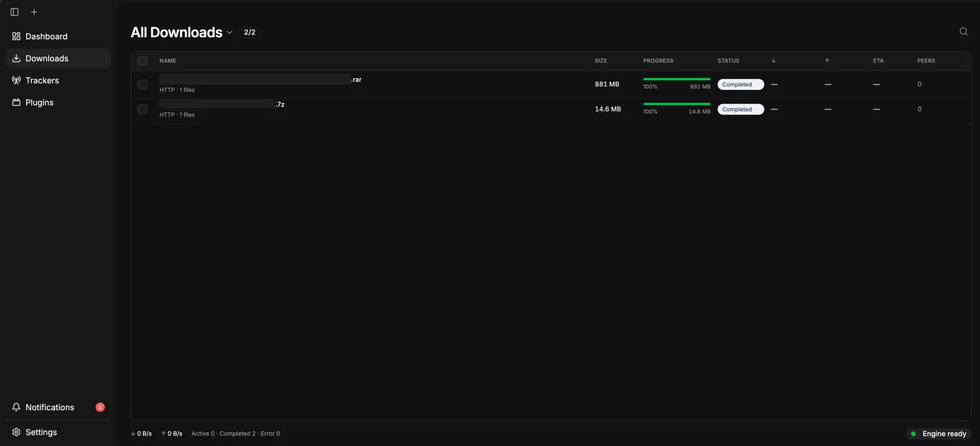Sort by the NAME column header
The width and height of the screenshot is (980, 446).
click(167, 61)
